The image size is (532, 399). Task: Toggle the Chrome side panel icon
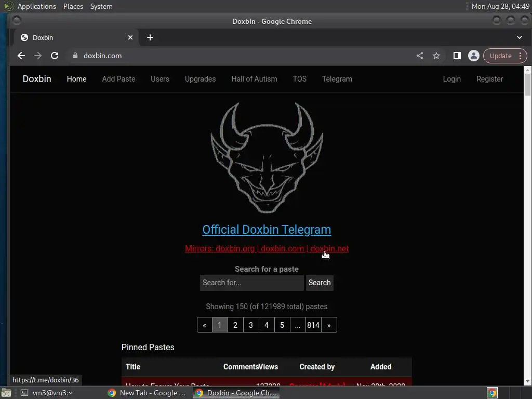457,56
